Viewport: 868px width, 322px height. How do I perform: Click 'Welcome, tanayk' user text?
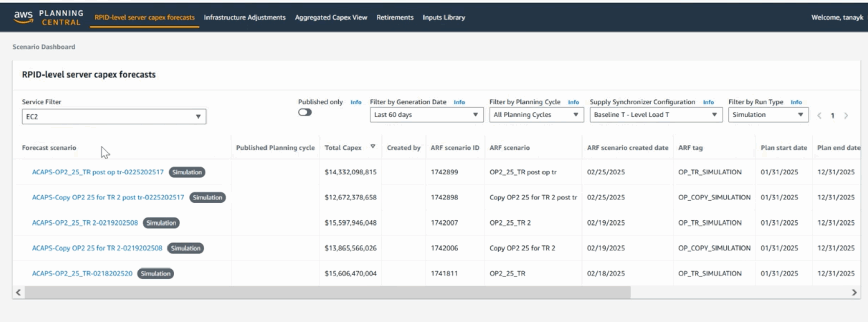click(837, 17)
